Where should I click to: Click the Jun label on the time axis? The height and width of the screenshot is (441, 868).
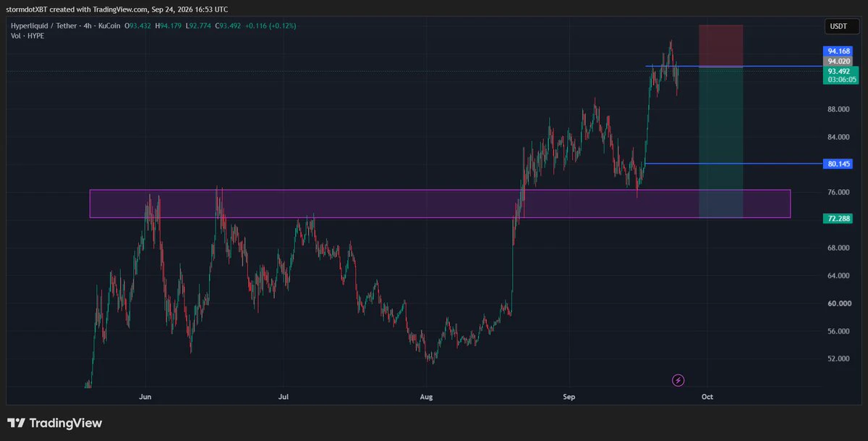coord(145,397)
